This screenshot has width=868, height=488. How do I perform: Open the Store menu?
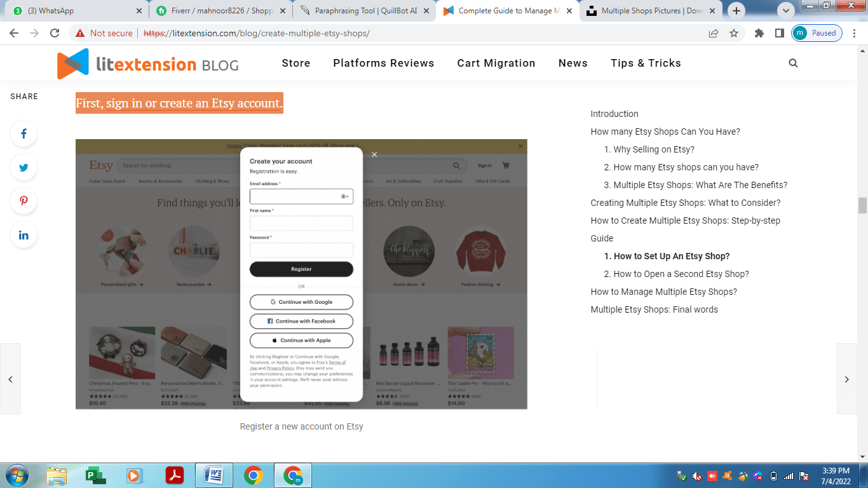[x=296, y=63]
